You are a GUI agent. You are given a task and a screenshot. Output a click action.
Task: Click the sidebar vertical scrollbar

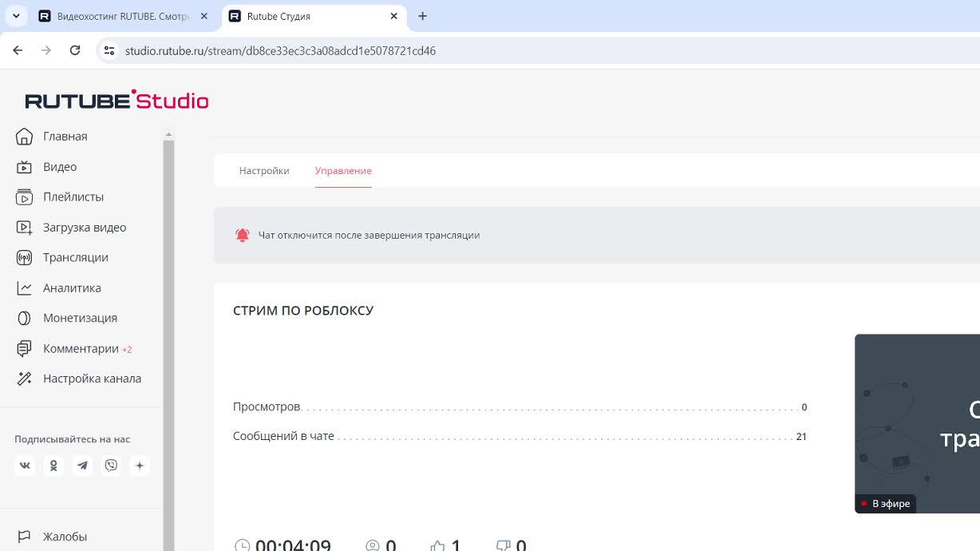click(x=168, y=345)
